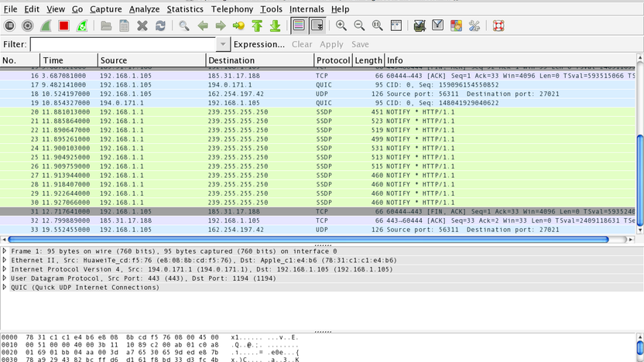Sort packets by Time column
Screen dimensions: 644x362
69,60
